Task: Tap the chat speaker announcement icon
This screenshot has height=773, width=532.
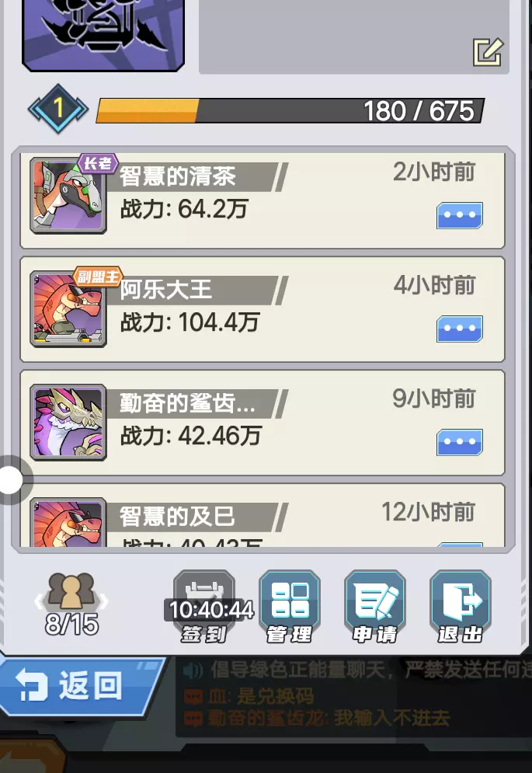Action: click(193, 670)
